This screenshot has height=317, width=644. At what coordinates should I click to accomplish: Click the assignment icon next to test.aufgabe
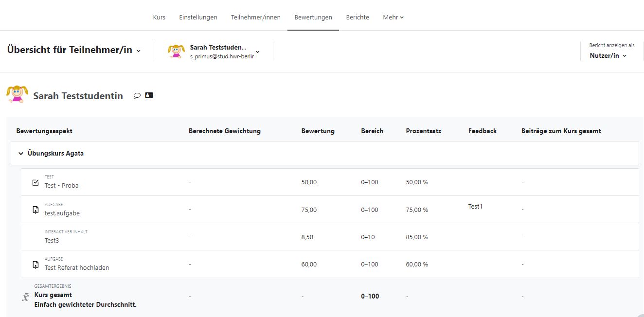36,210
